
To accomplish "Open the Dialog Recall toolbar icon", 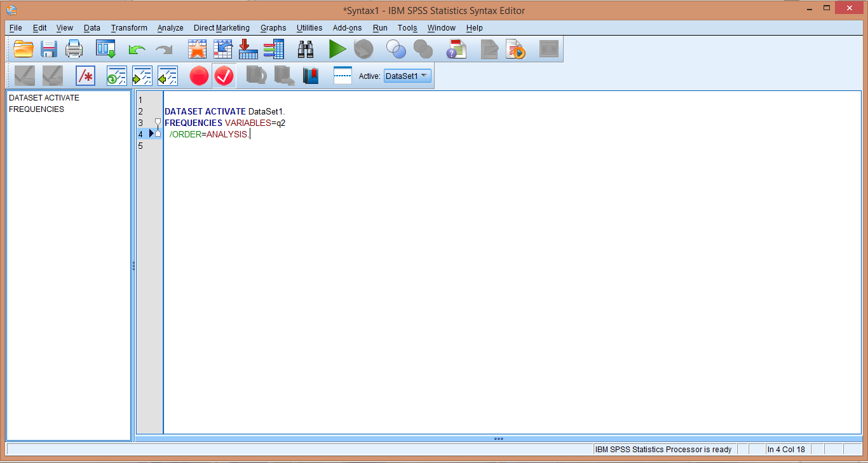I will (x=105, y=49).
